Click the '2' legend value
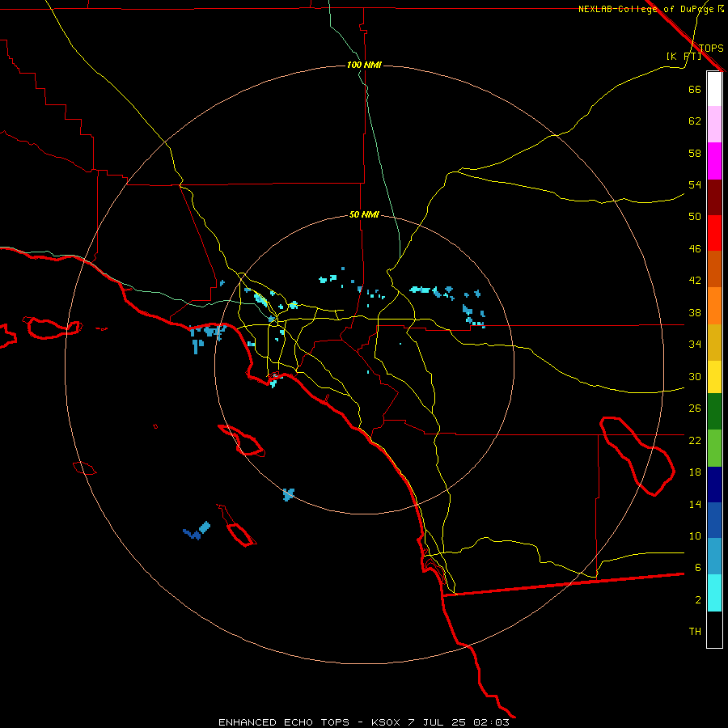The height and width of the screenshot is (728, 728). point(697,600)
